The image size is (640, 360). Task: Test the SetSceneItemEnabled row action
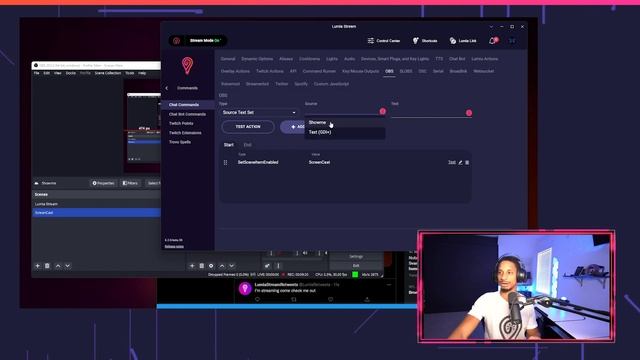click(x=452, y=162)
